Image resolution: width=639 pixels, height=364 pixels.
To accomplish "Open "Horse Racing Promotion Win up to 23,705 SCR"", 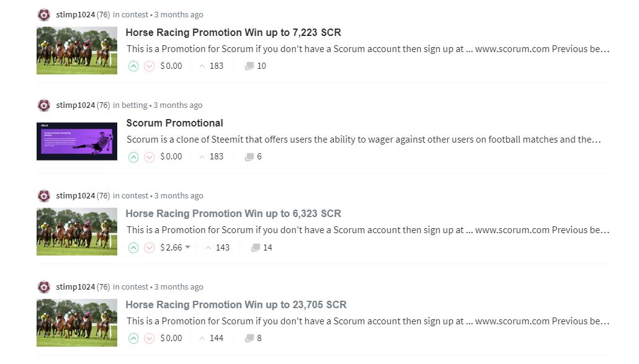I will pos(236,304).
